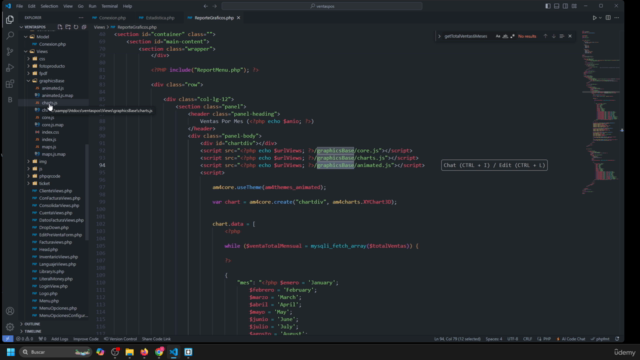This screenshot has width=640, height=360.
Task: Collapse all folders in Explorer
Action: point(84,27)
